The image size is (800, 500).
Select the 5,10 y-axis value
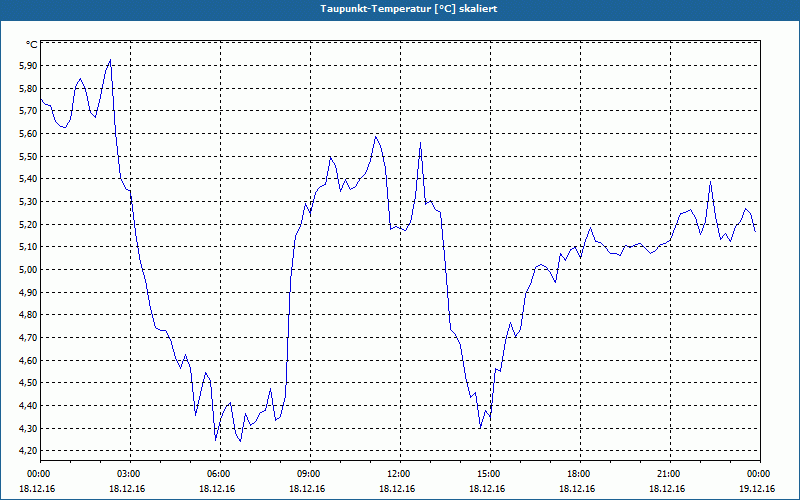[x=29, y=247]
